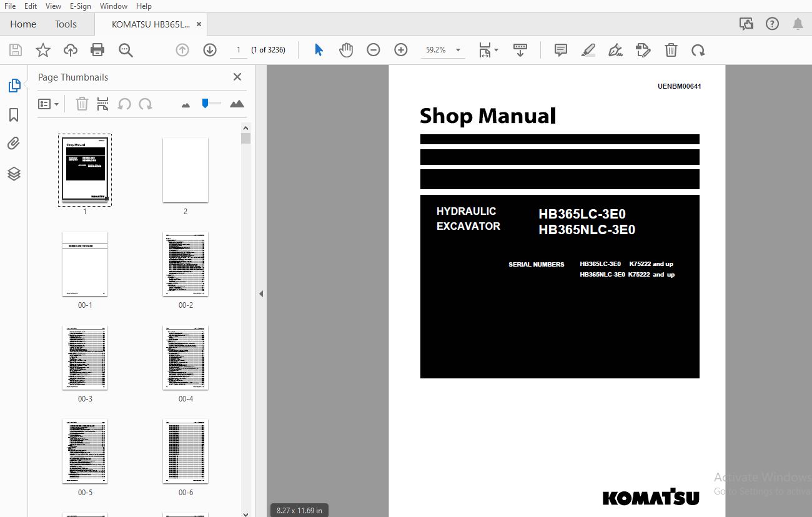The width and height of the screenshot is (812, 517).
Task: Select page 1 thumbnail
Action: (x=85, y=169)
